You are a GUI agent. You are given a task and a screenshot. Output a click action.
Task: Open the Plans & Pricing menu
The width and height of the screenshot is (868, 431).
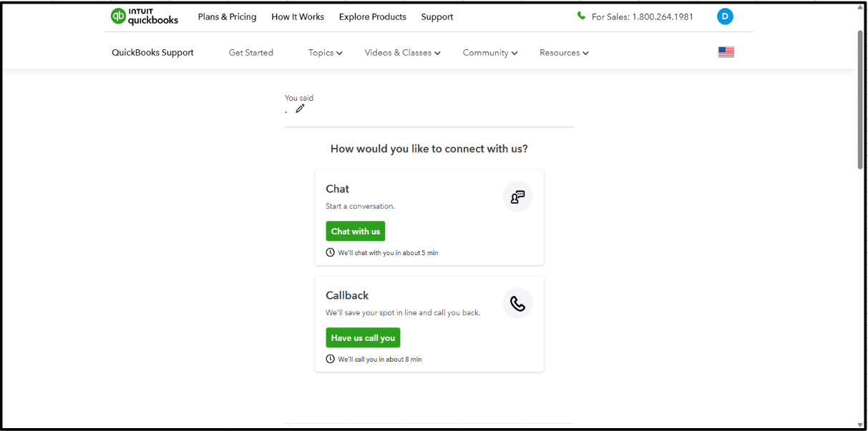(x=227, y=17)
